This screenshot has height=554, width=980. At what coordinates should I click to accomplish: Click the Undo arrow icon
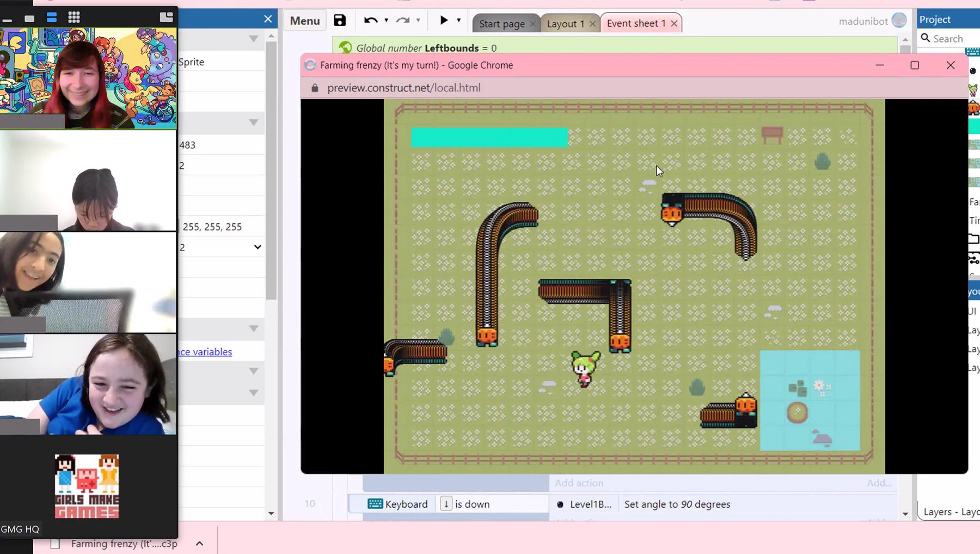pyautogui.click(x=370, y=21)
